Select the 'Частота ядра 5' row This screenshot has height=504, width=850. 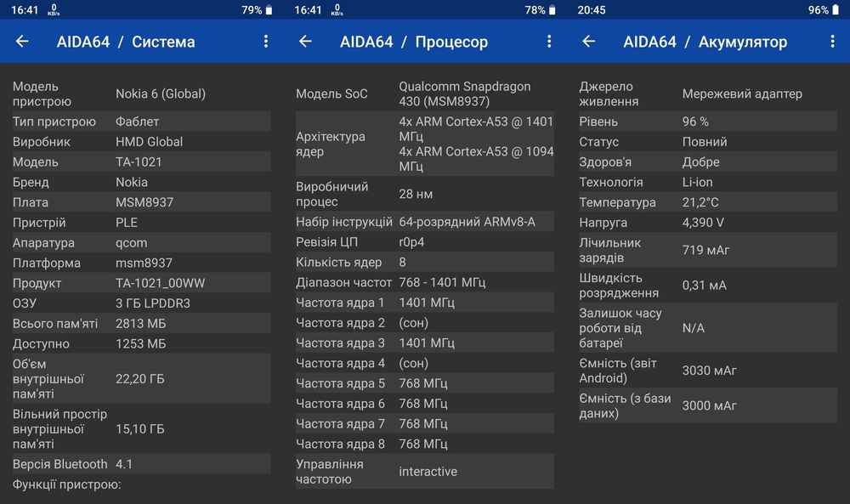[425, 383]
